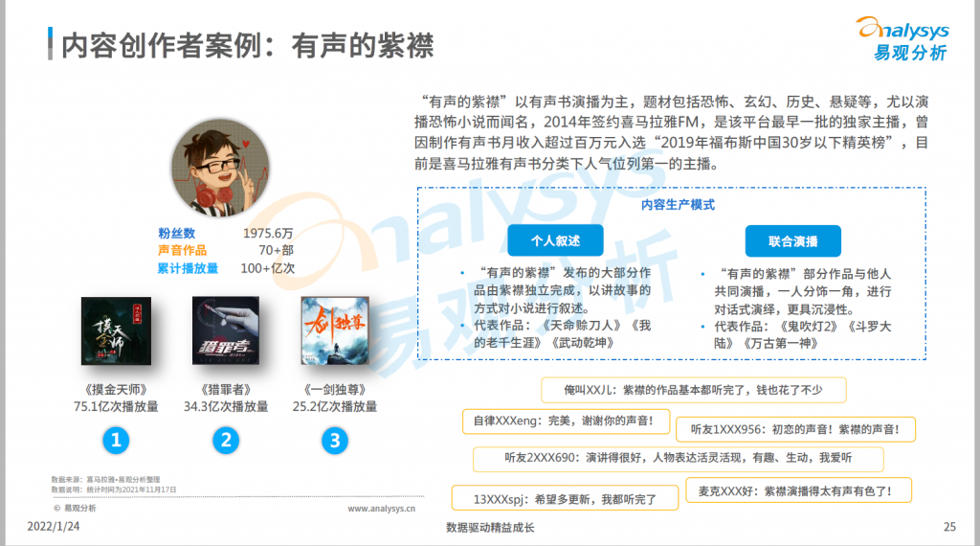This screenshot has height=546, width=980.
Task: Open the 《猎罪者》 album cover
Action: coord(226,331)
